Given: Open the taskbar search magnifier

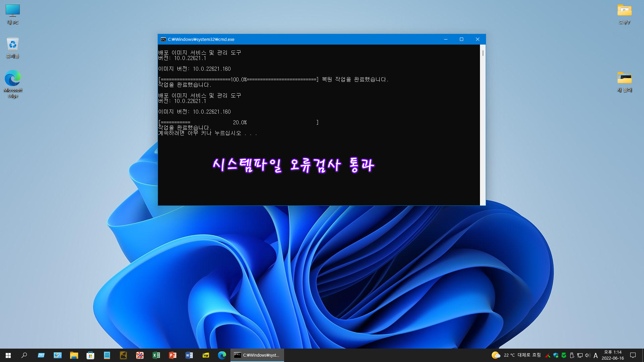Looking at the screenshot, I should coord(24,355).
